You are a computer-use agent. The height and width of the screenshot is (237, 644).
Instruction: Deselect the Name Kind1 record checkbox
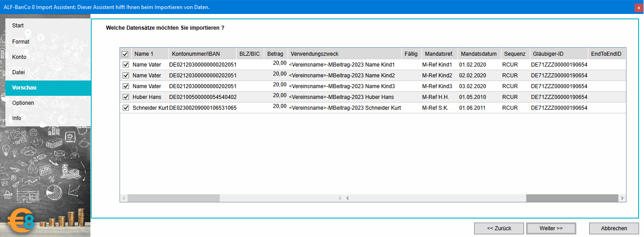coord(126,65)
